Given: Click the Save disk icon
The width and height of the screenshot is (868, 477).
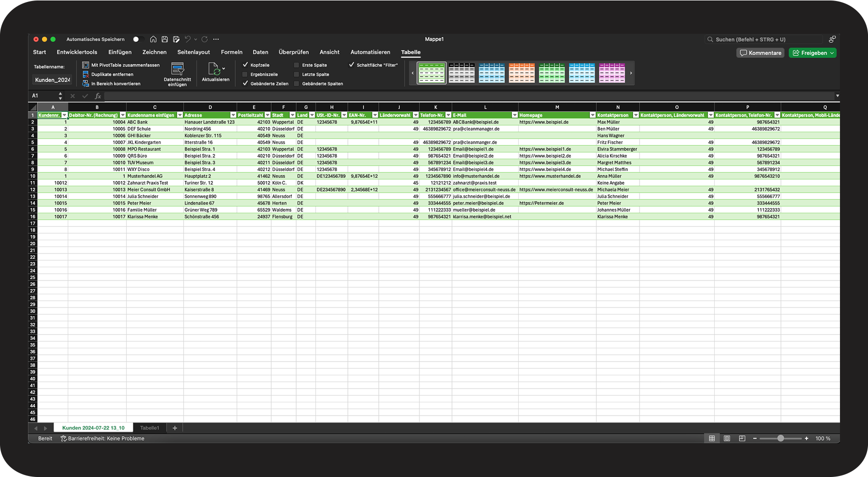Looking at the screenshot, I should click(165, 39).
